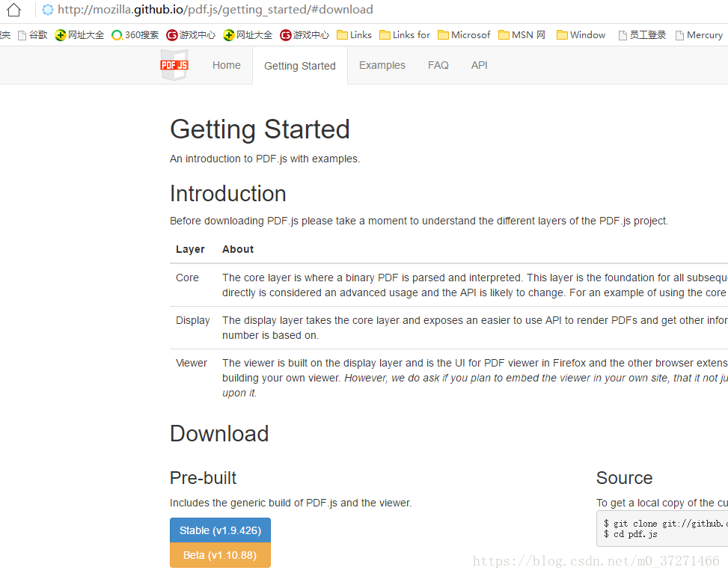
Task: Open the Microsof bookmark folder
Action: pos(464,35)
